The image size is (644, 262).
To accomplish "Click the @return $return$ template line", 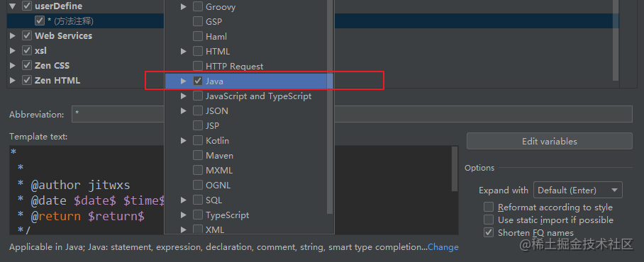I will [81, 216].
